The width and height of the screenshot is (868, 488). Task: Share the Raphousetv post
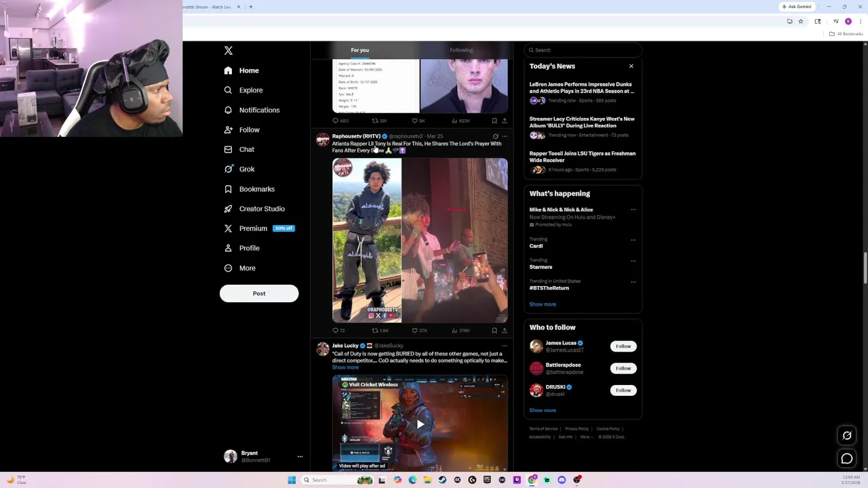505,331
